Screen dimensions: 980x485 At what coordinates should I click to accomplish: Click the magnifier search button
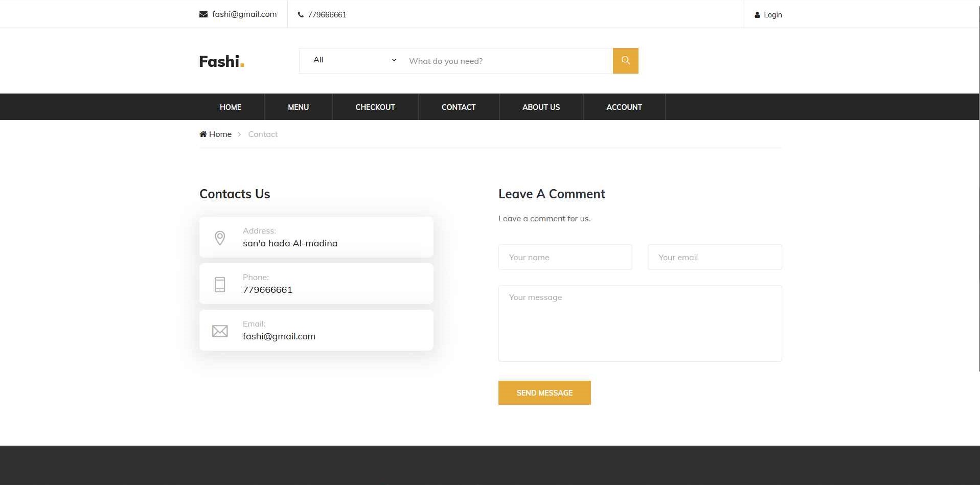point(625,61)
